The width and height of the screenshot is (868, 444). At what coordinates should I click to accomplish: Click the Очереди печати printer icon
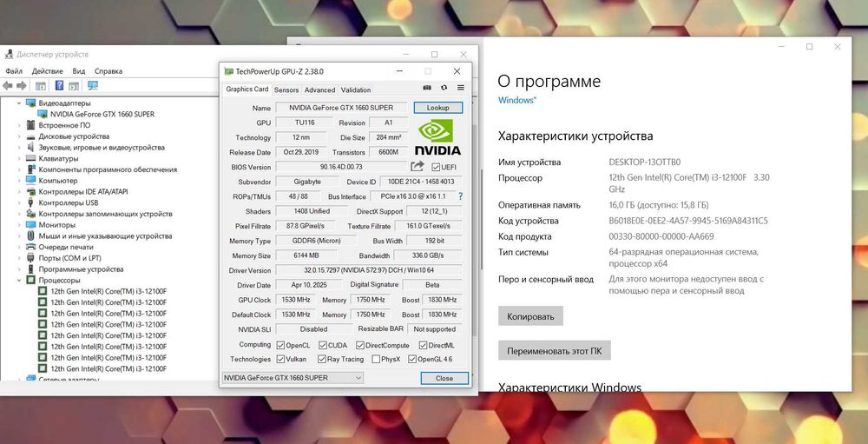[x=30, y=248]
